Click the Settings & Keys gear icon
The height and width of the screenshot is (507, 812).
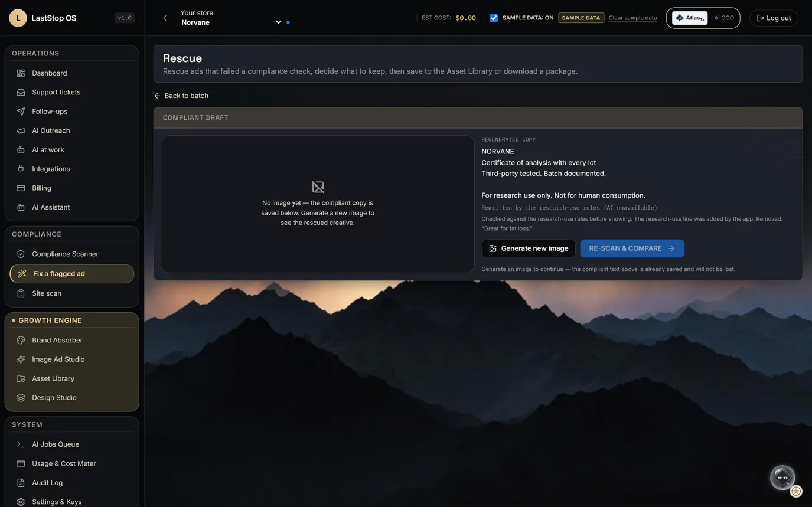click(21, 502)
